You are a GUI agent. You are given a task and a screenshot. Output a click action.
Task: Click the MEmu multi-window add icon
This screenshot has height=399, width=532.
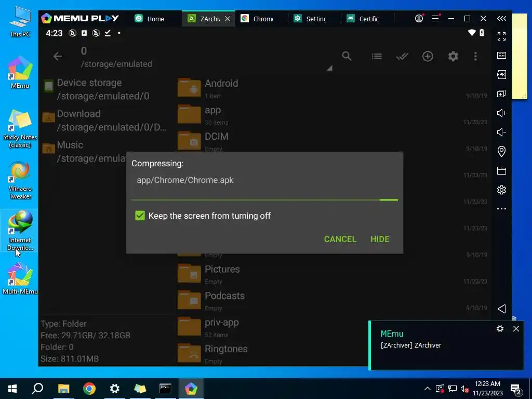(x=501, y=94)
